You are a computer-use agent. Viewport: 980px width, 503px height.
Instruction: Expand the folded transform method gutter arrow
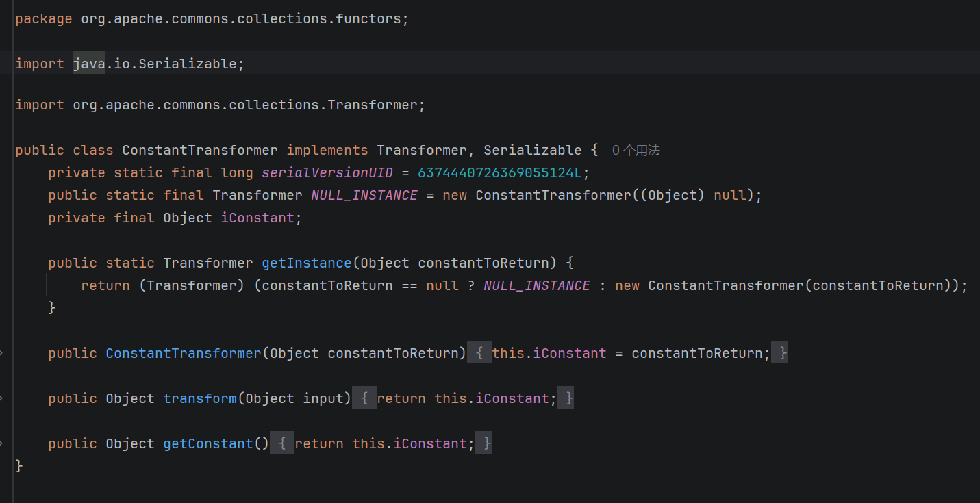[1, 398]
